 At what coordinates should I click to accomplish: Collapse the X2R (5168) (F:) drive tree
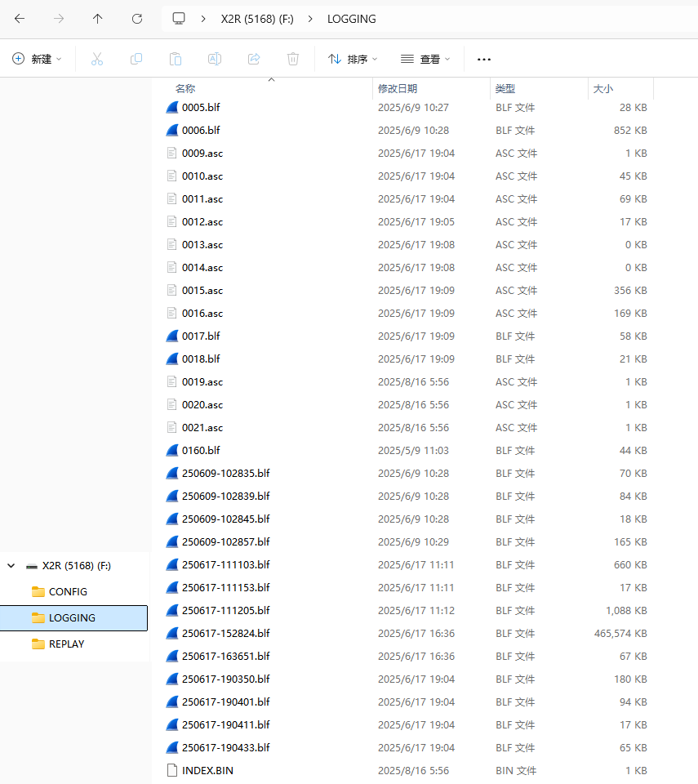click(11, 566)
